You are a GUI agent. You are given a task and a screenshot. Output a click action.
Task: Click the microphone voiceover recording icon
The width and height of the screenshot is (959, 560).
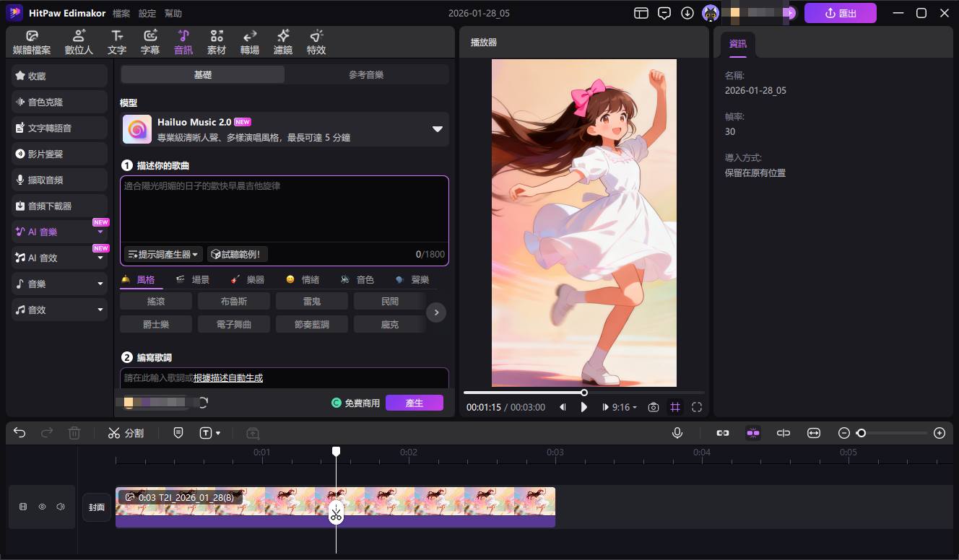[677, 433]
